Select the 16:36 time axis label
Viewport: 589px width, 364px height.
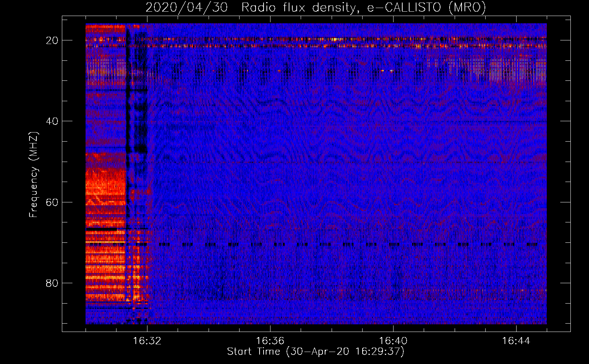click(270, 341)
